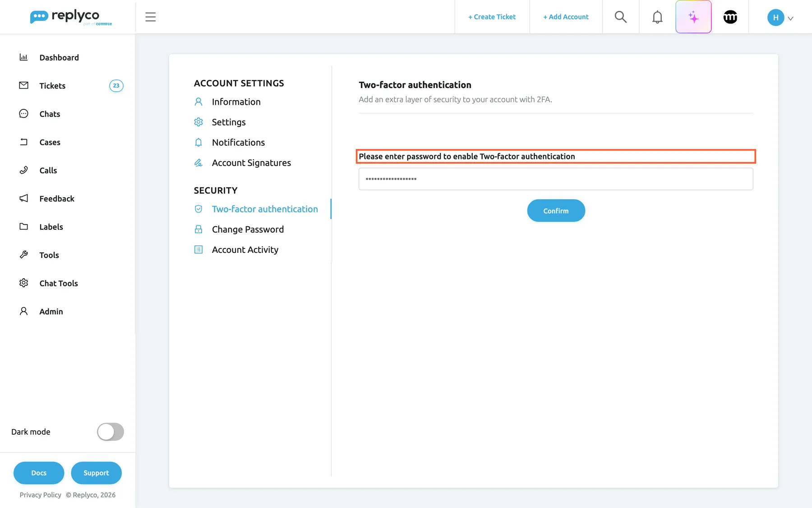
Task: Click the Tickets envelope icon
Action: 23,85
